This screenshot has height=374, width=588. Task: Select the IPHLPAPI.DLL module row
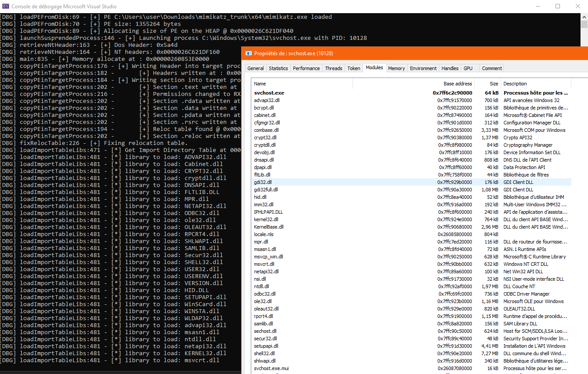[411, 212]
